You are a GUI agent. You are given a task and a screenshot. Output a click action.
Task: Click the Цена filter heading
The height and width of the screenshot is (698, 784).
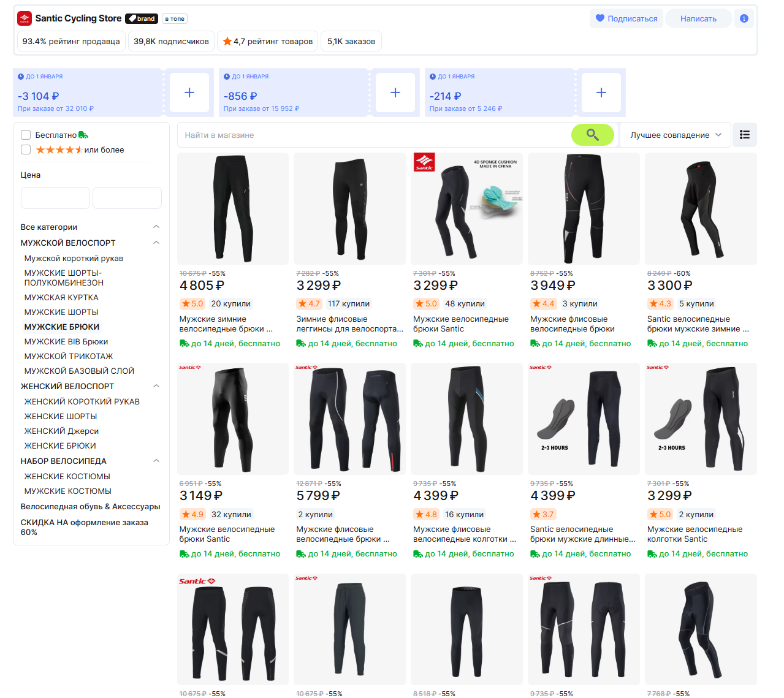point(31,175)
